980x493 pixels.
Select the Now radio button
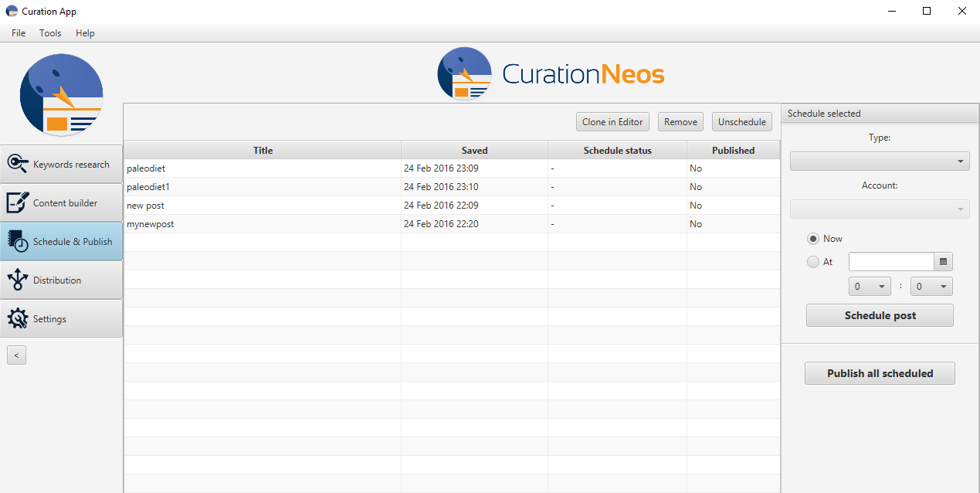(x=812, y=239)
